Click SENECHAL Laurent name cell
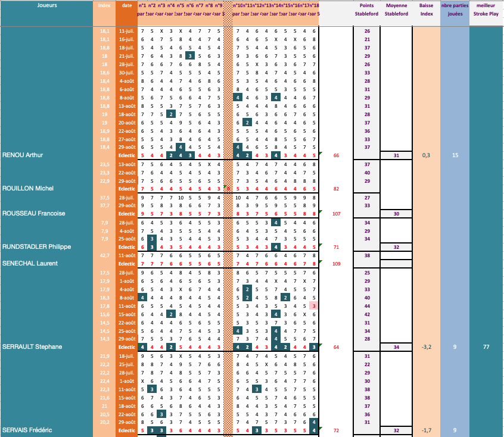 click(x=30, y=264)
